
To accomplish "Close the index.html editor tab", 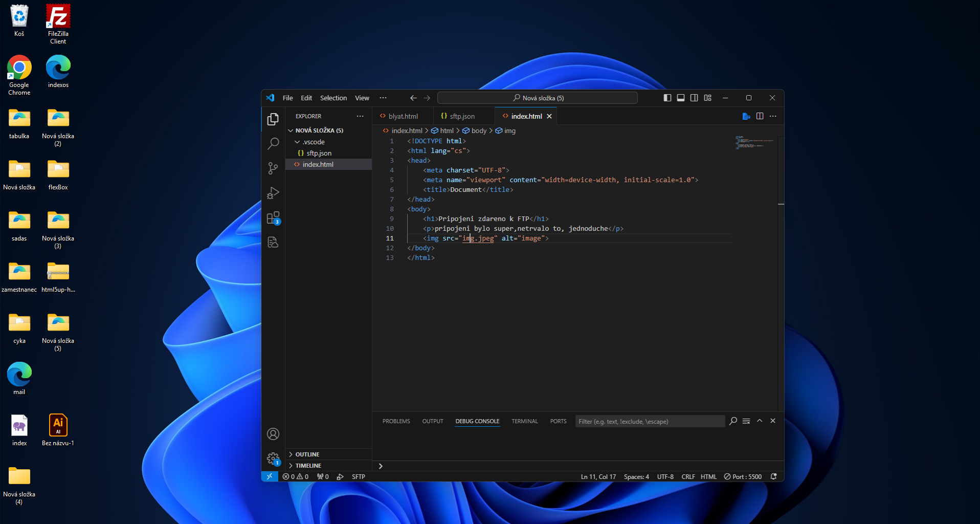I will [x=549, y=116].
